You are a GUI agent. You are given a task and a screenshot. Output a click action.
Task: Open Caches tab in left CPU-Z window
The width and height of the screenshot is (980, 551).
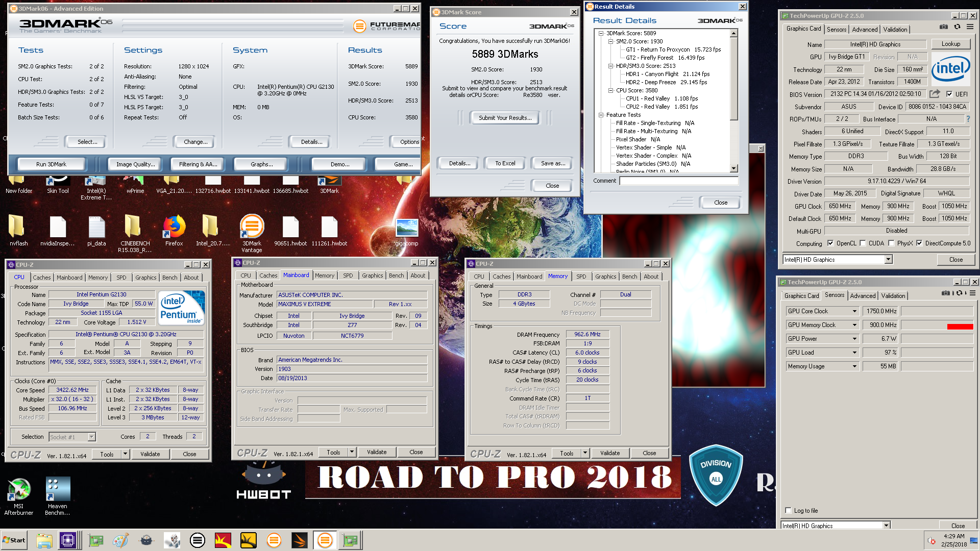coord(42,278)
